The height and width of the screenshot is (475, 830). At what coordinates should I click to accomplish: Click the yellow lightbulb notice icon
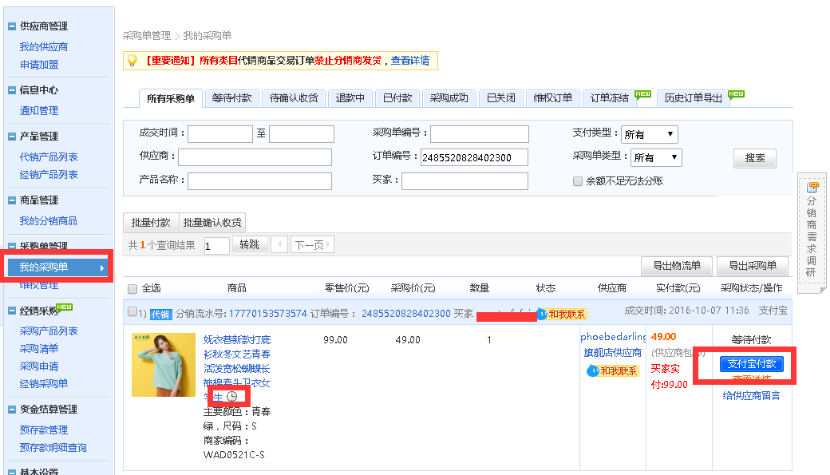(130, 61)
